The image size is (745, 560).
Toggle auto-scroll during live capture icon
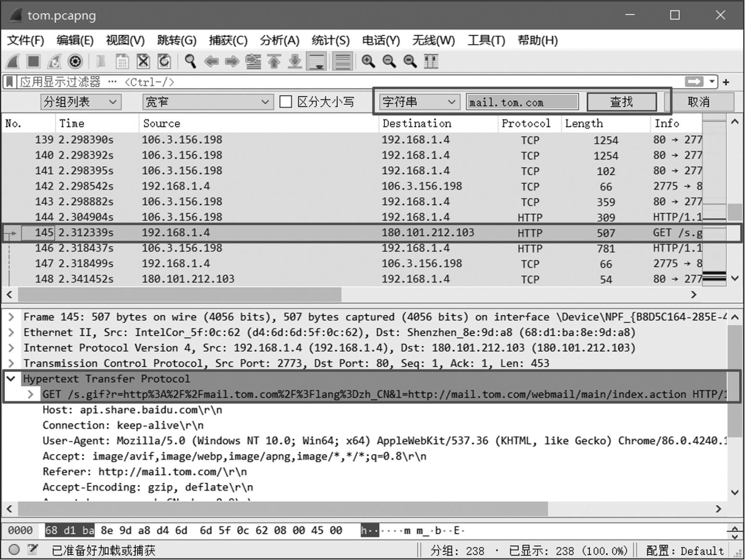click(x=317, y=62)
